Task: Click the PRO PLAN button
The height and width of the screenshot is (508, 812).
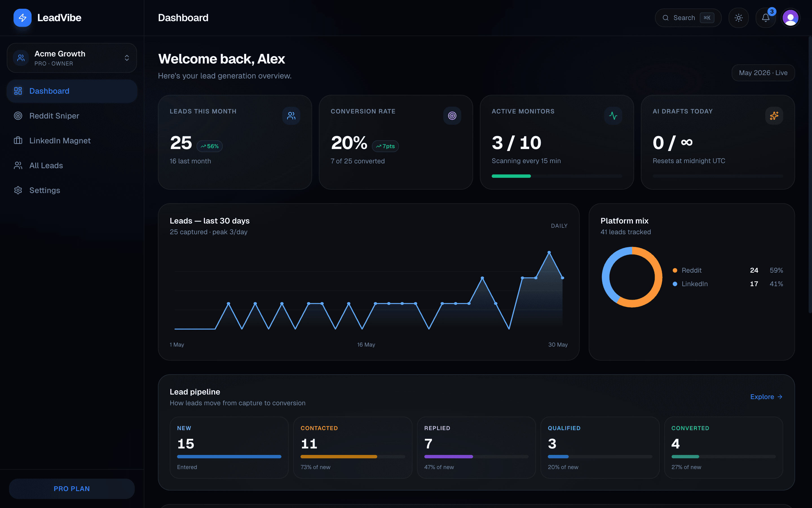Action: tap(72, 489)
